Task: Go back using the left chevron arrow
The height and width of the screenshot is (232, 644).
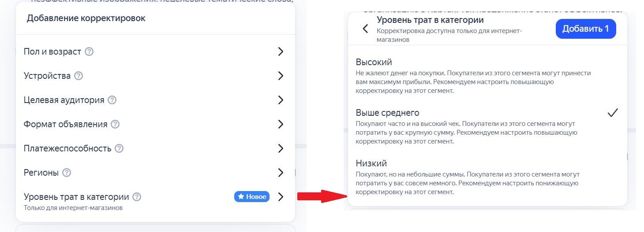Action: point(365,29)
